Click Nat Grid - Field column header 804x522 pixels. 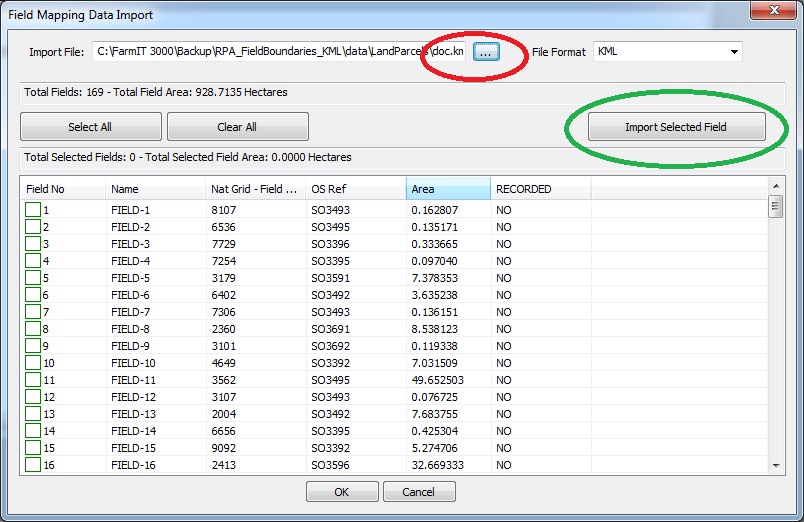coord(255,189)
